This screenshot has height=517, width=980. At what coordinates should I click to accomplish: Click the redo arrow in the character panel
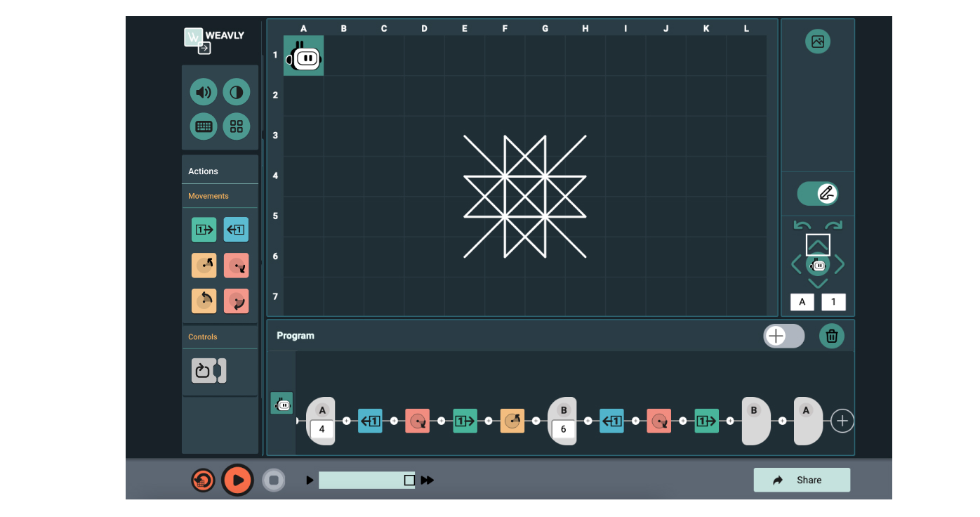click(834, 225)
